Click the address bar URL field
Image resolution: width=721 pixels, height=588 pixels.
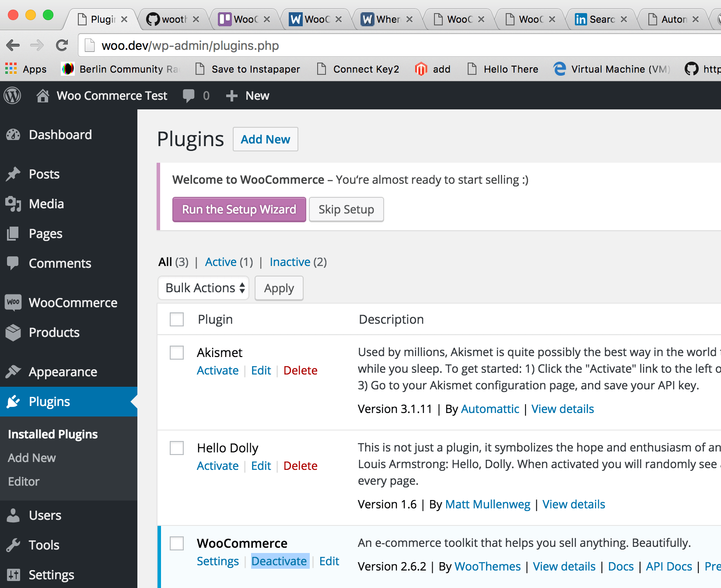click(x=400, y=45)
